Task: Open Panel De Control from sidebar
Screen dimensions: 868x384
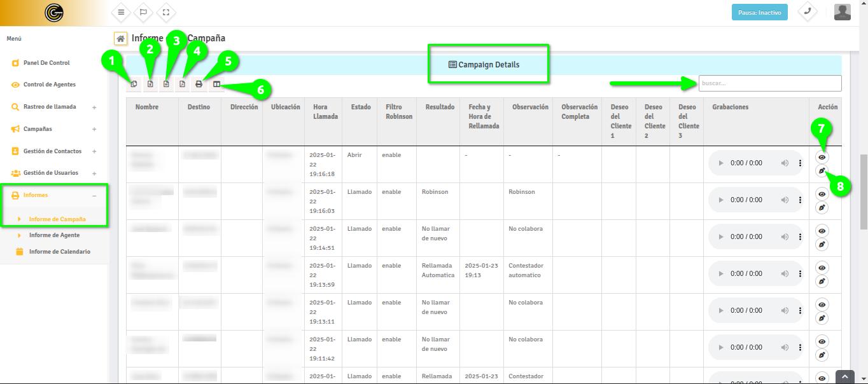Action: click(46, 63)
